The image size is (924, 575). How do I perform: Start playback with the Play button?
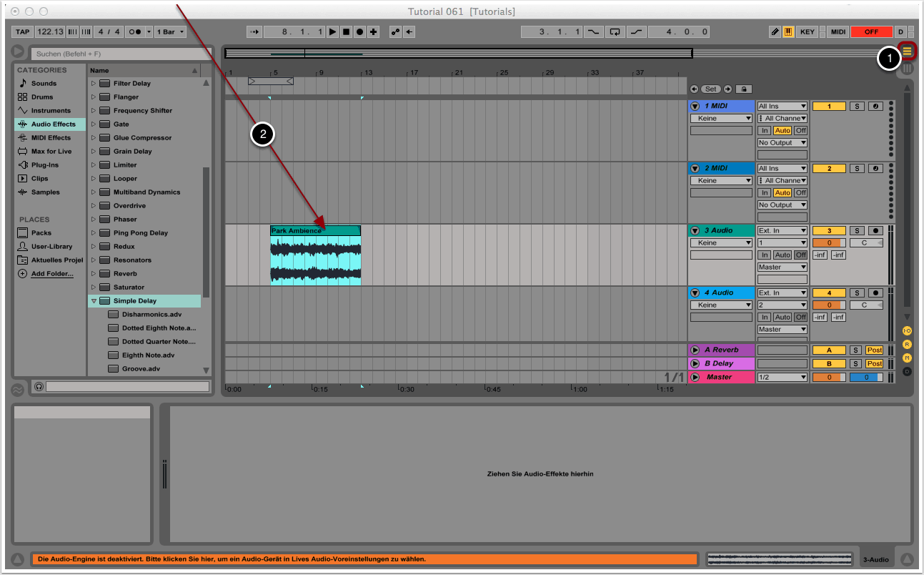pyautogui.click(x=332, y=32)
